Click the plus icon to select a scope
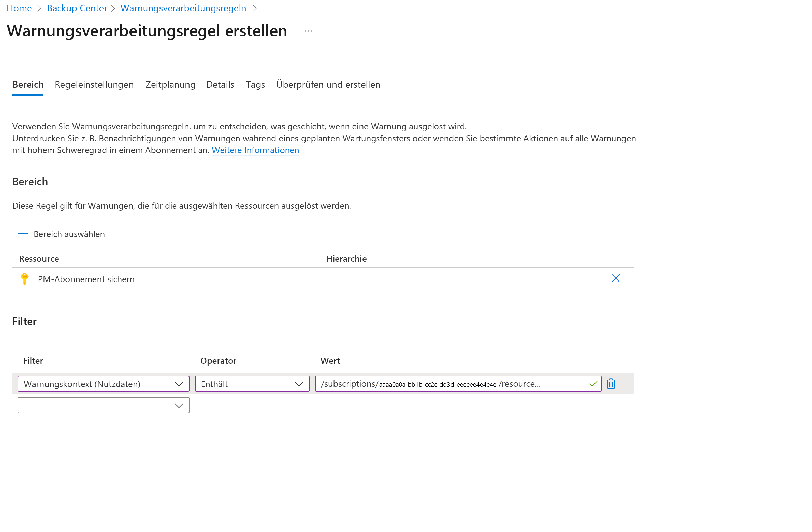This screenshot has width=812, height=532. [23, 234]
